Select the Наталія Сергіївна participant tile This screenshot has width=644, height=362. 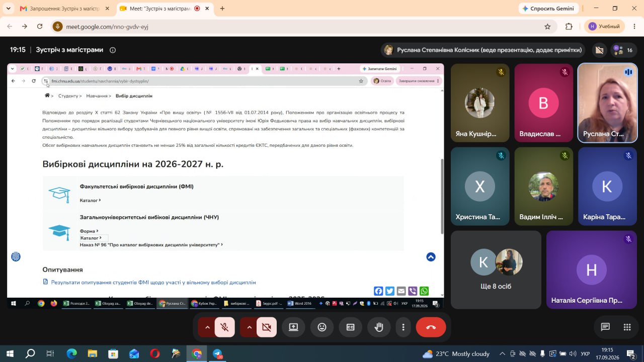point(592,269)
